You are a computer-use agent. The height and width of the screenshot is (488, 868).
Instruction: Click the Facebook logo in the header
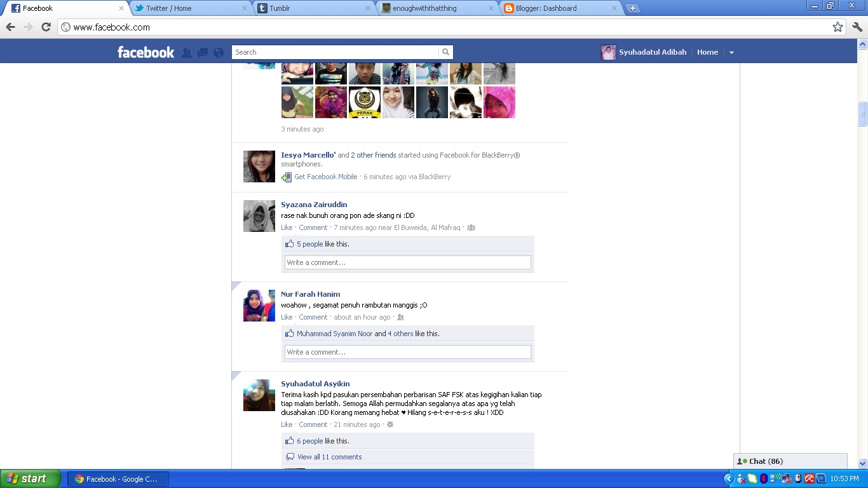tap(146, 52)
